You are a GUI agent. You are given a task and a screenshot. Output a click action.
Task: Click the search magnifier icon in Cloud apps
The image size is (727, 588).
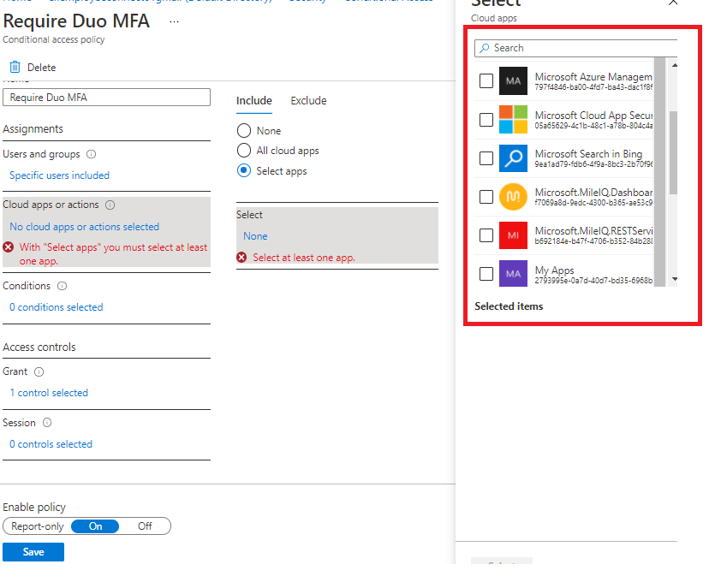485,48
